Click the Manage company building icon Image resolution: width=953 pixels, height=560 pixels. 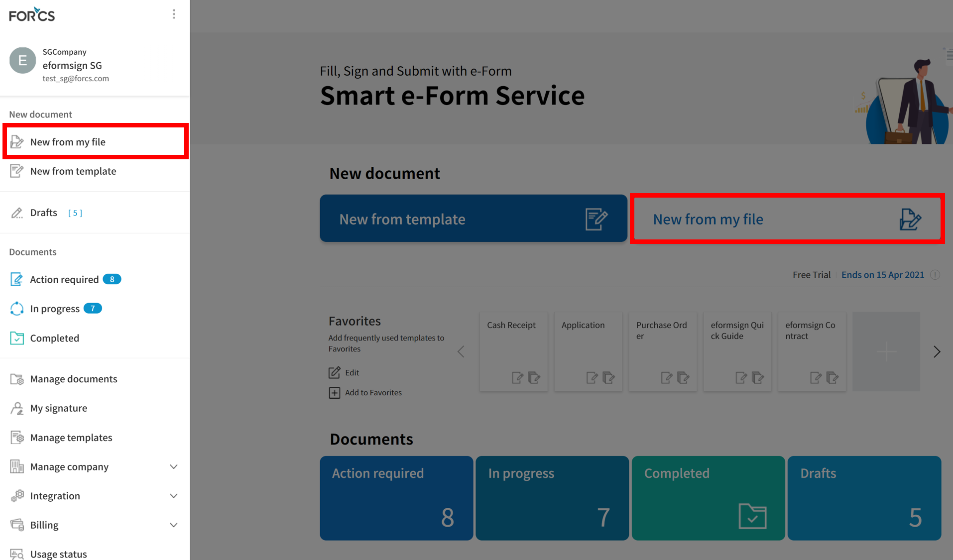[17, 466]
